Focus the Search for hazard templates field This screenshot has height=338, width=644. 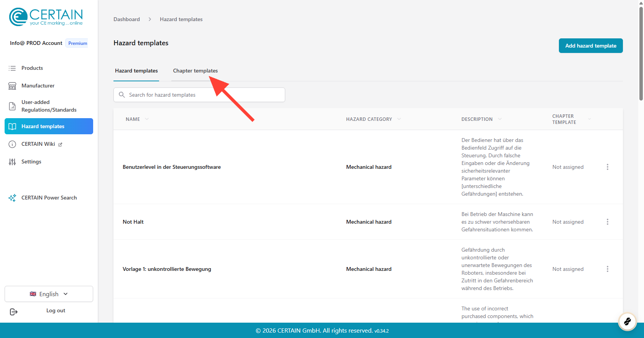point(199,95)
